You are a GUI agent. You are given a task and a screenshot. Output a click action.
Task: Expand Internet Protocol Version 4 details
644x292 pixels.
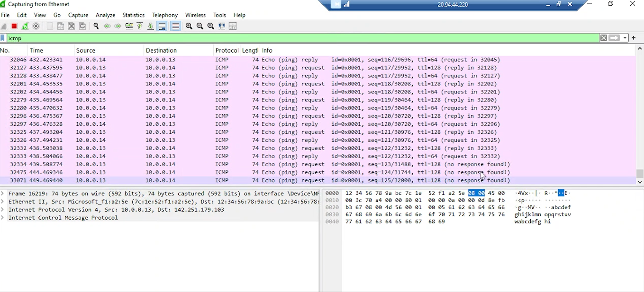coord(3,210)
